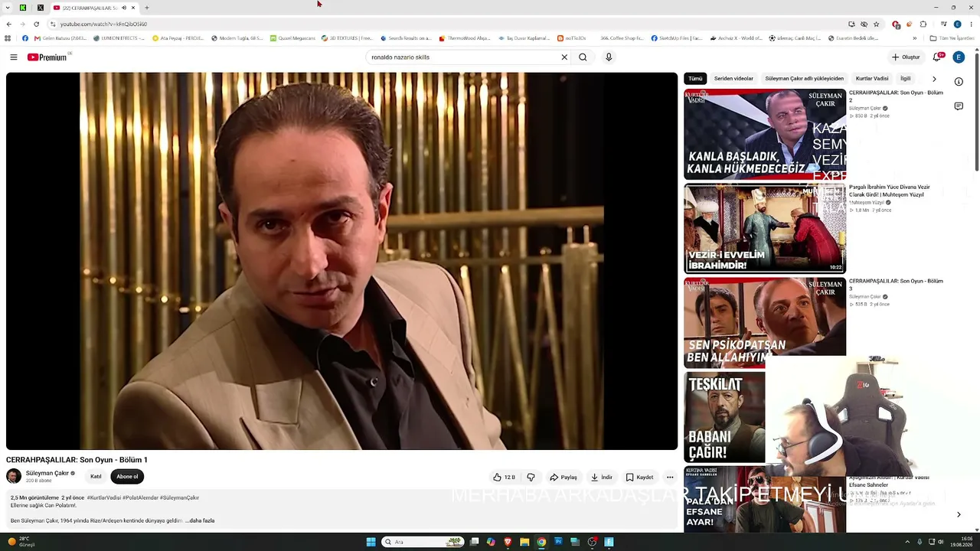
Task: Select Seriden videolar filter chip
Action: (733, 79)
